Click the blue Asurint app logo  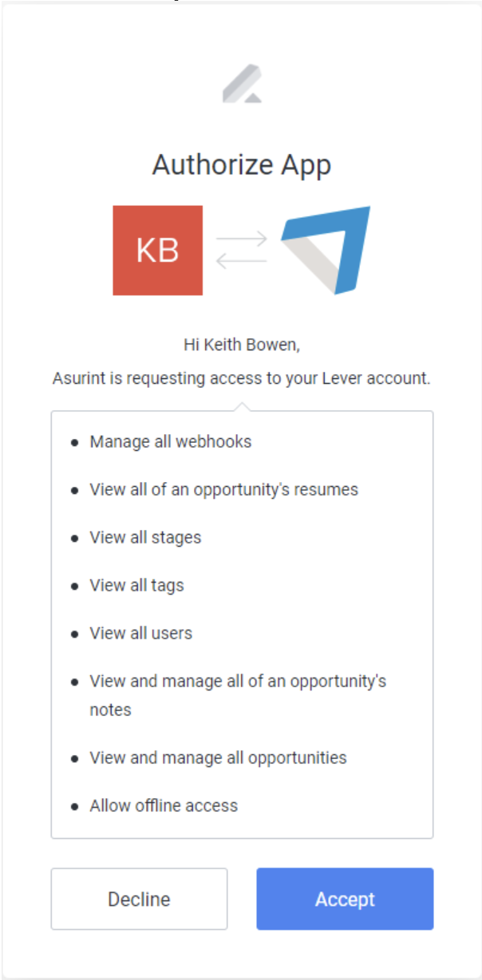326,250
